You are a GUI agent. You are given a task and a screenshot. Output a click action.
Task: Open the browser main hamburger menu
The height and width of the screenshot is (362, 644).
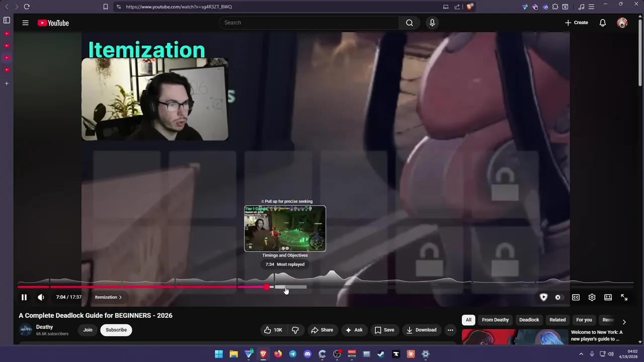click(591, 7)
